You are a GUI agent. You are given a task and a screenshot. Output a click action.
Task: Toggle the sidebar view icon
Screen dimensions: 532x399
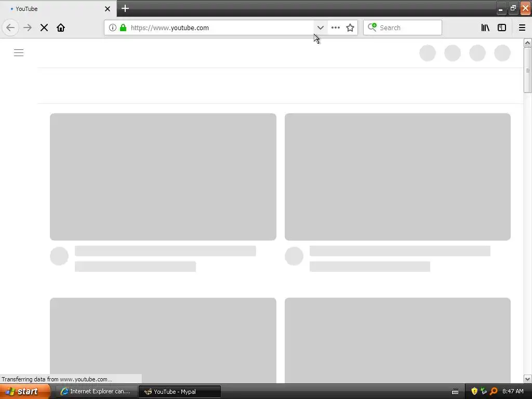(x=502, y=28)
